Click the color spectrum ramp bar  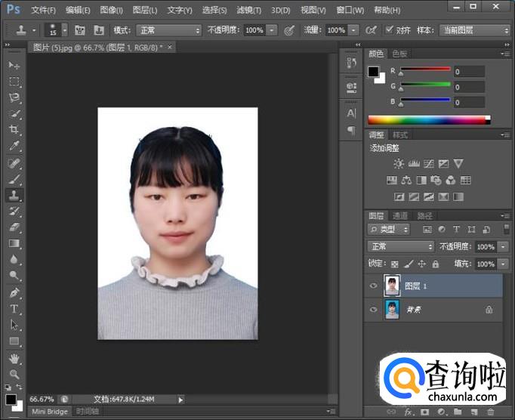point(427,119)
